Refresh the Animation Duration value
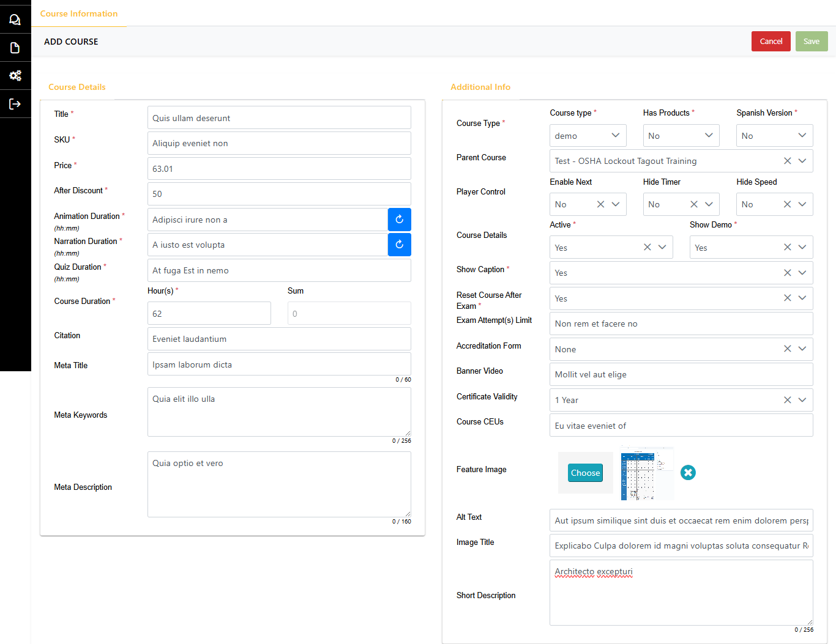Viewport: 836px width, 644px height. [x=399, y=220]
